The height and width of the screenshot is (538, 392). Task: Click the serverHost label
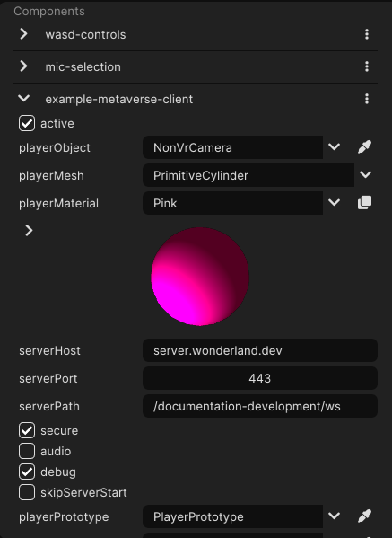point(49,350)
